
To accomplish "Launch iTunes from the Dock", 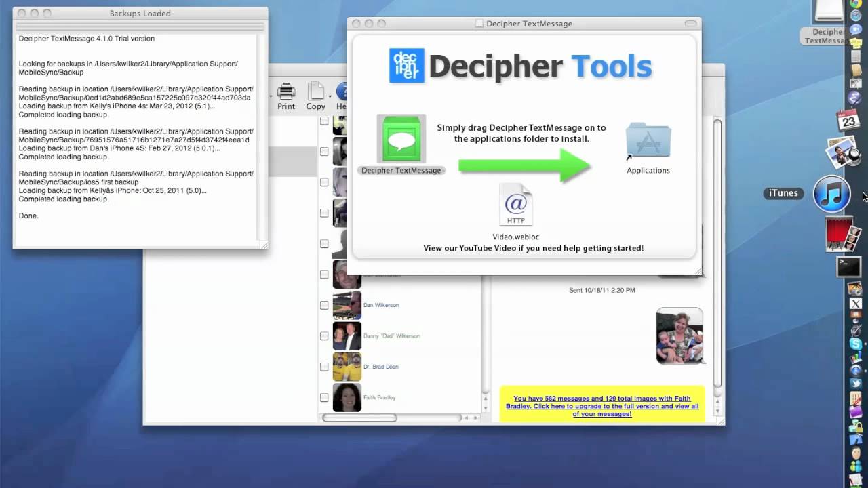I will [832, 193].
